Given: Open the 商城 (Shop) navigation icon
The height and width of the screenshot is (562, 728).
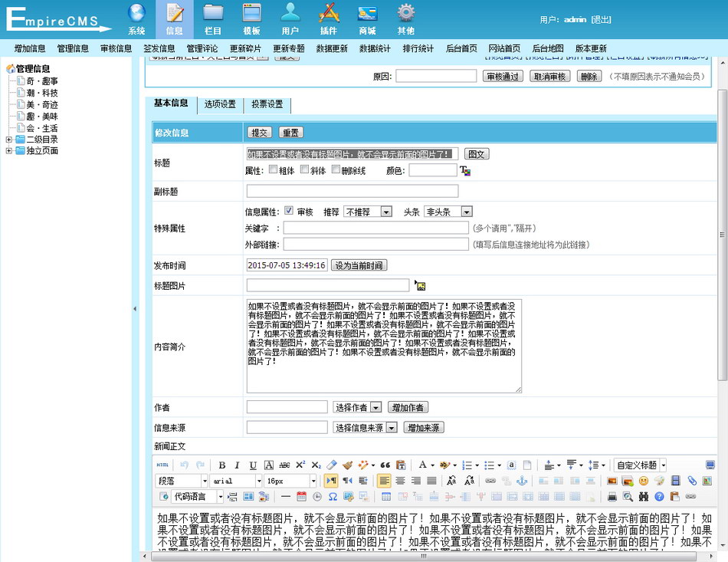Looking at the screenshot, I should pyautogui.click(x=367, y=19).
